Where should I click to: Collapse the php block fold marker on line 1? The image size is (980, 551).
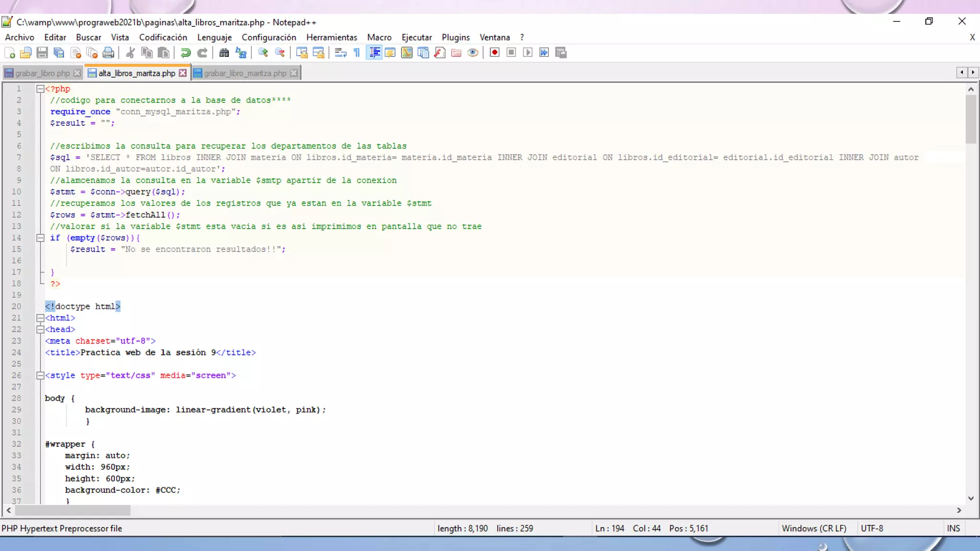[x=41, y=88]
